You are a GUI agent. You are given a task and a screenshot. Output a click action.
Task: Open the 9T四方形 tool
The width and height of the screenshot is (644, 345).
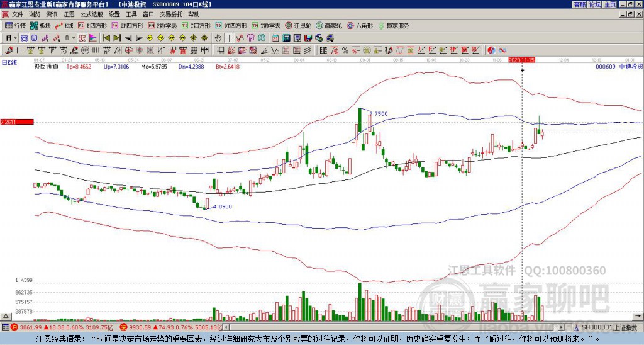click(x=231, y=25)
